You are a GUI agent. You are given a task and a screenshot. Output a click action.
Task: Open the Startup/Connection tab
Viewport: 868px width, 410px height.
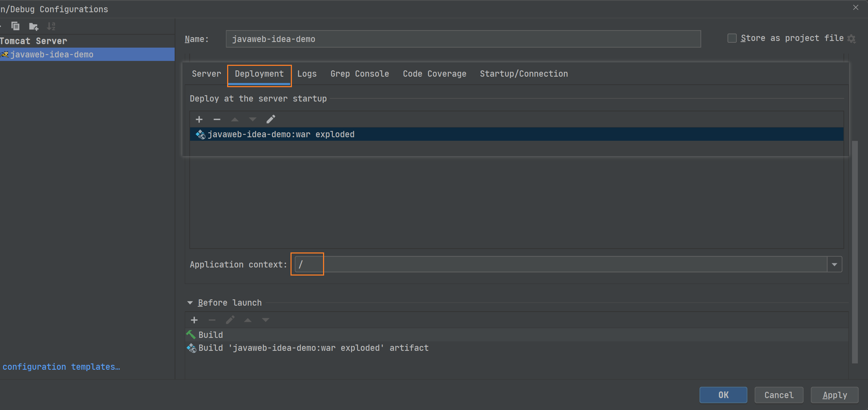coord(524,74)
